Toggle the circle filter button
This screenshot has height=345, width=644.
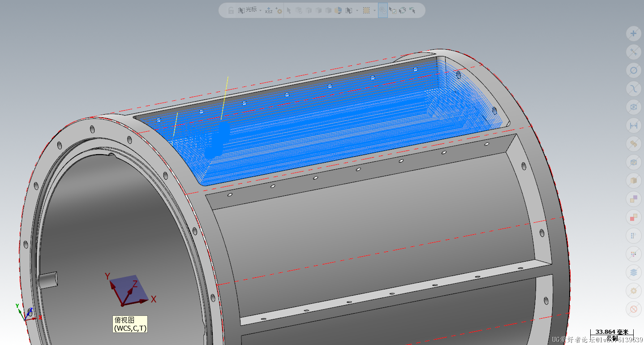click(x=633, y=70)
